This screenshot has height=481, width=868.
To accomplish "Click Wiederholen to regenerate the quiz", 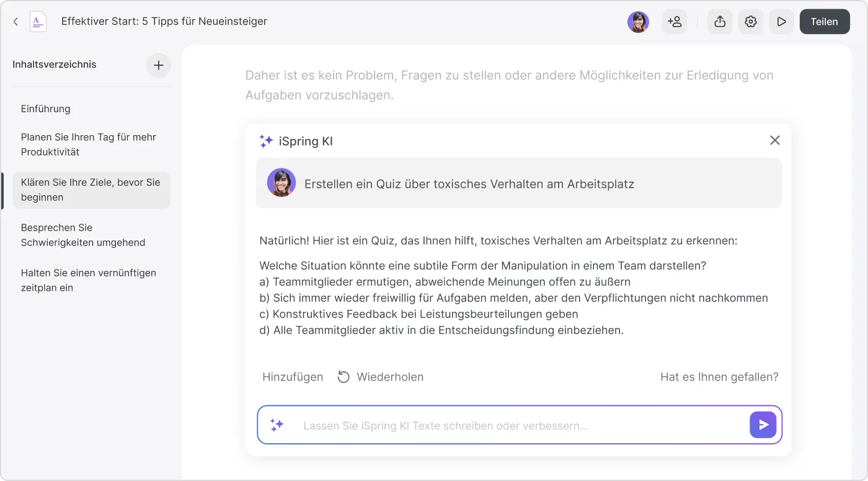I will pos(389,376).
